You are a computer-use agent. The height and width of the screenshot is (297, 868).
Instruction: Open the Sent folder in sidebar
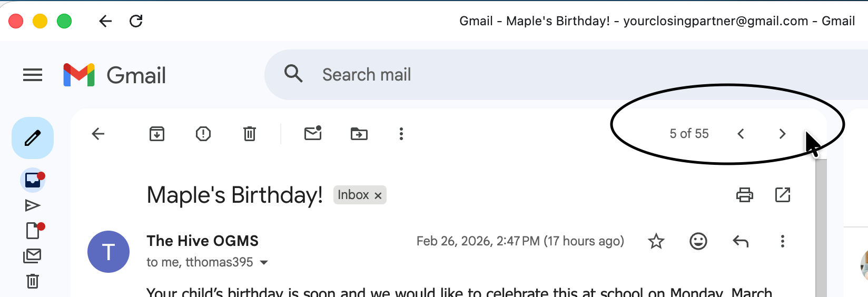pos(33,205)
